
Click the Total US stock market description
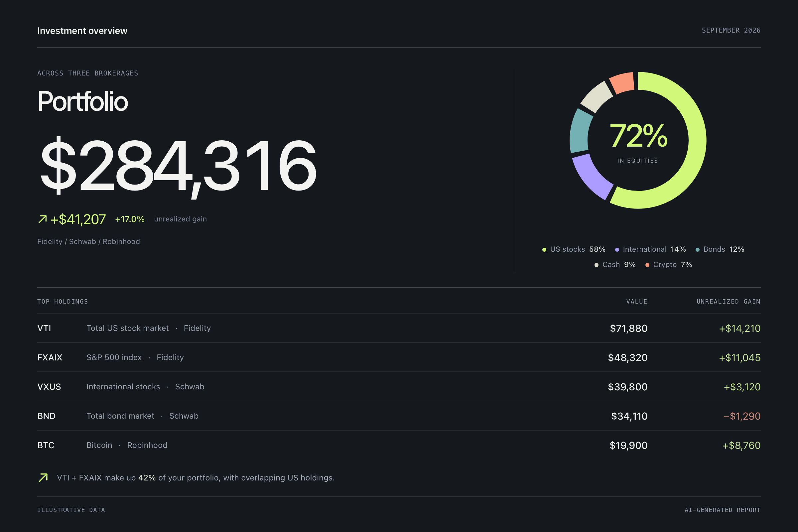[128, 328]
